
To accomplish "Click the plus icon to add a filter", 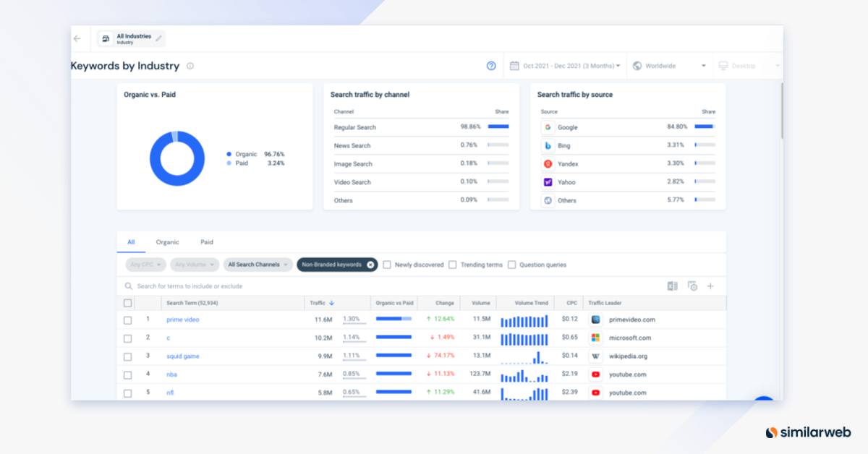I will click(x=710, y=286).
